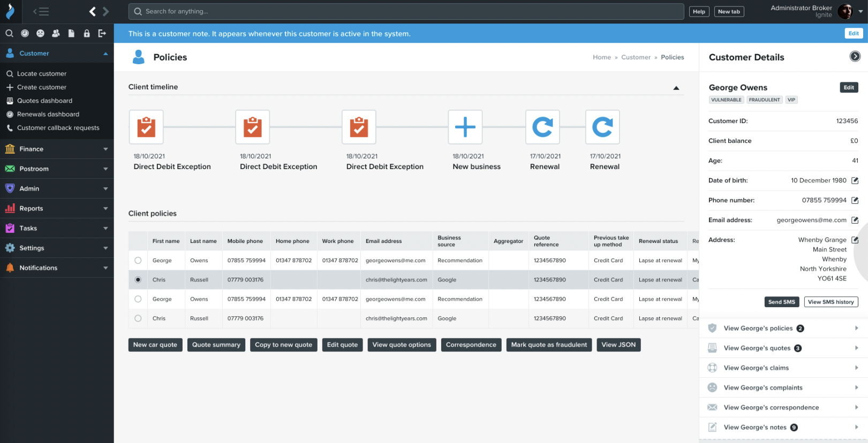Click the administrator profile avatar

(x=845, y=11)
